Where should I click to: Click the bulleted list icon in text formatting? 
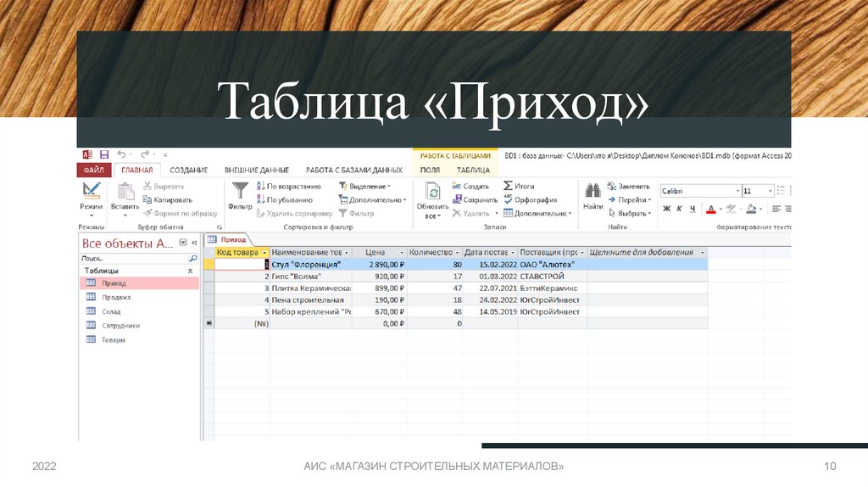tap(781, 191)
